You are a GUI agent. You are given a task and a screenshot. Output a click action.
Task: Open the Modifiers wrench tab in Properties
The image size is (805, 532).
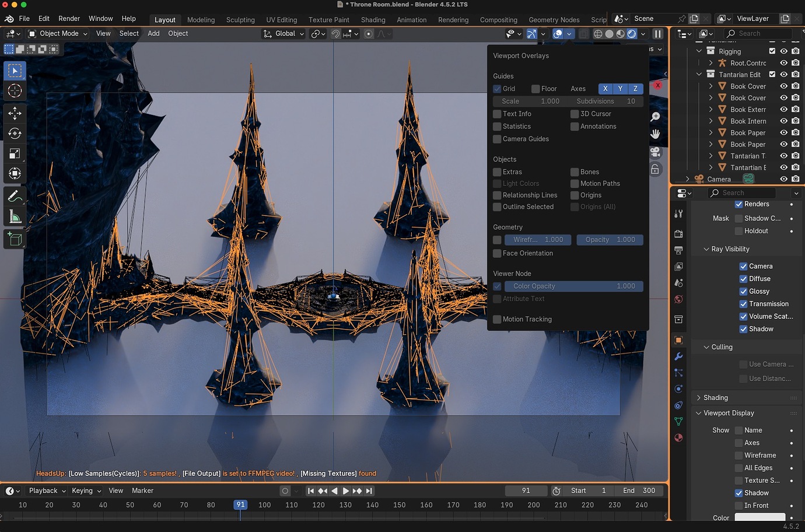click(678, 356)
